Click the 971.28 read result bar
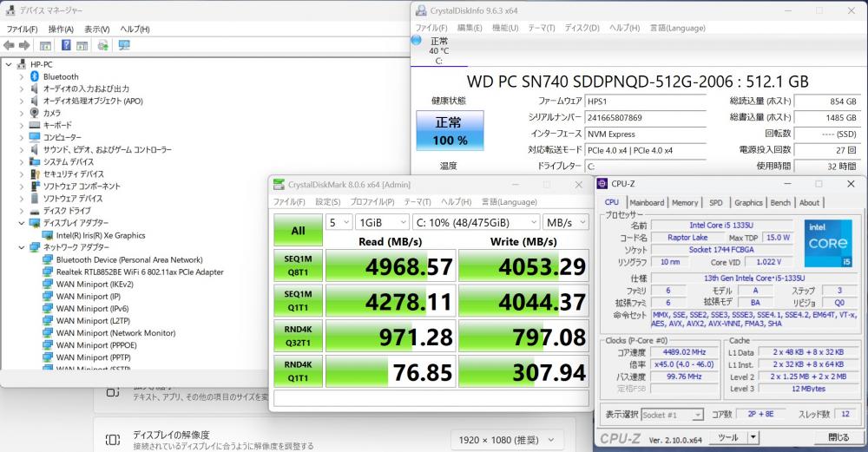 coord(391,337)
